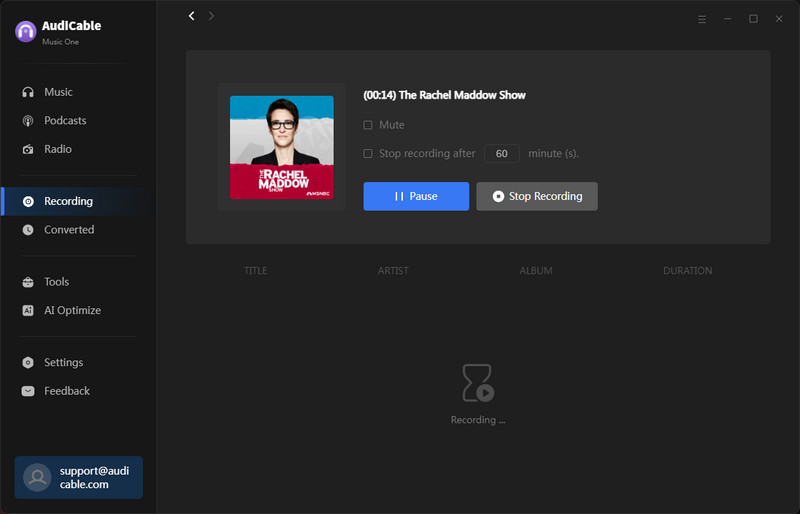Click the 'Recording ...' status text
Screen dimensions: 800x514
(478, 420)
